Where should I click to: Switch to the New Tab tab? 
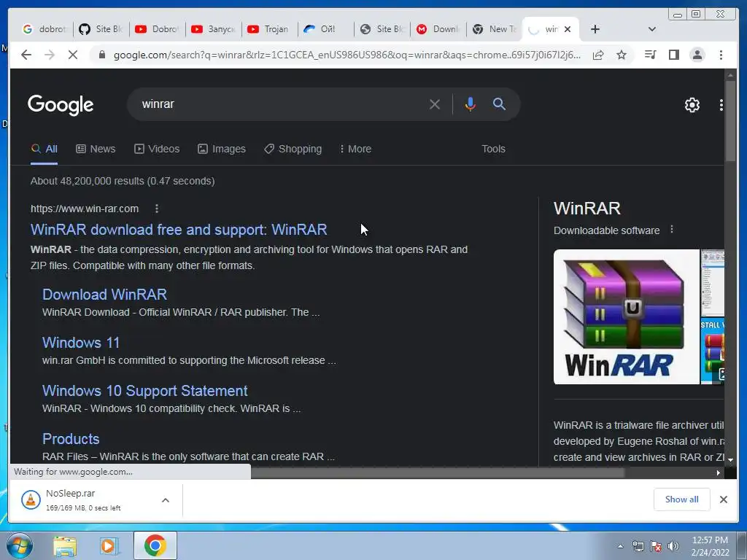[x=494, y=29]
